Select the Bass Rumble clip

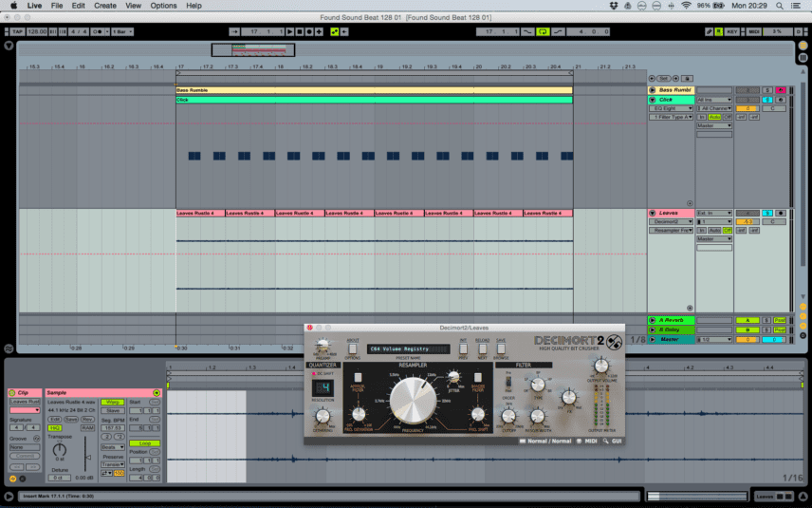pos(374,90)
